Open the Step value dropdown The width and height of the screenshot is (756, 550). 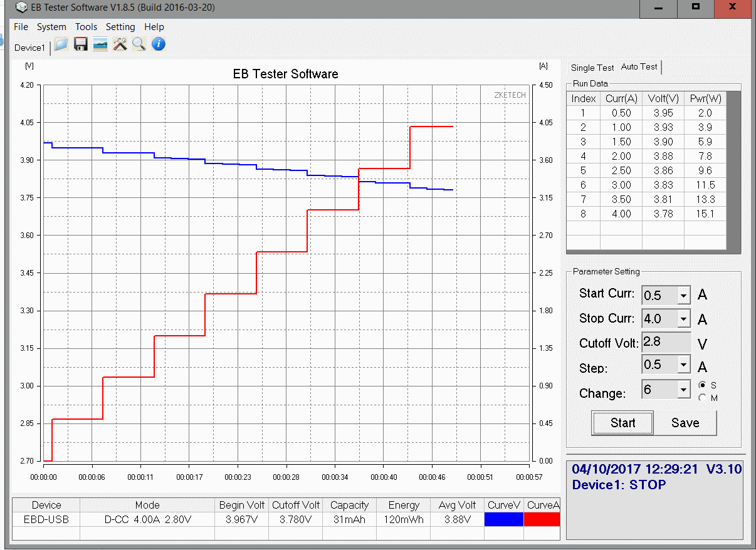click(x=683, y=365)
